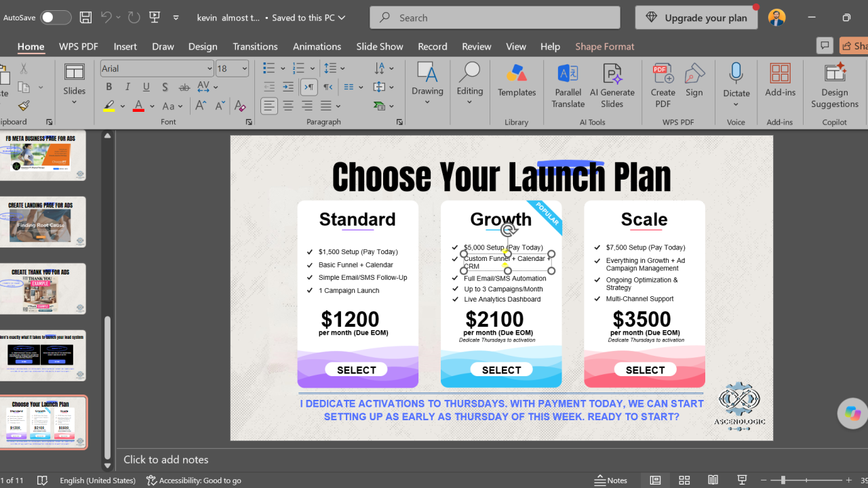Click the Create PDF button
This screenshot has width=868, height=488.
[x=663, y=85]
